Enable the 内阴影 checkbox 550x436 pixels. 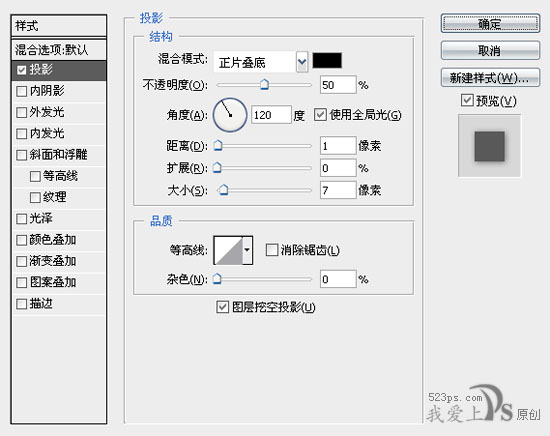[x=21, y=91]
